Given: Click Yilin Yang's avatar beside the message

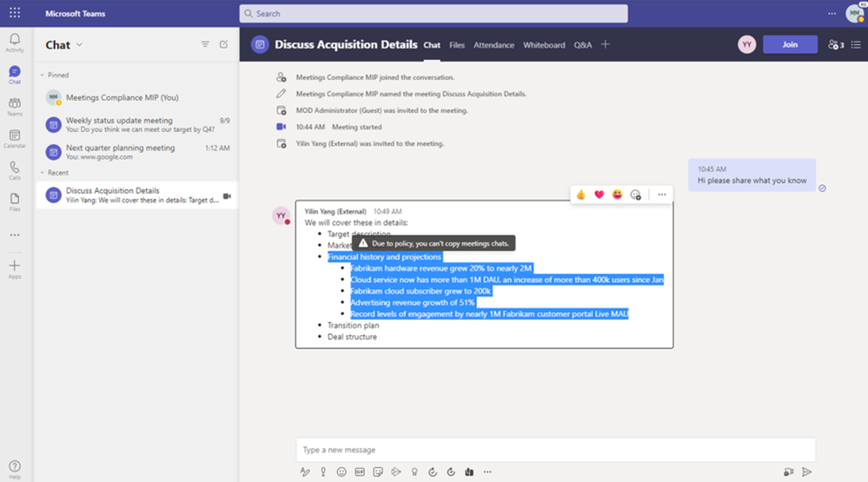Looking at the screenshot, I should [x=282, y=216].
